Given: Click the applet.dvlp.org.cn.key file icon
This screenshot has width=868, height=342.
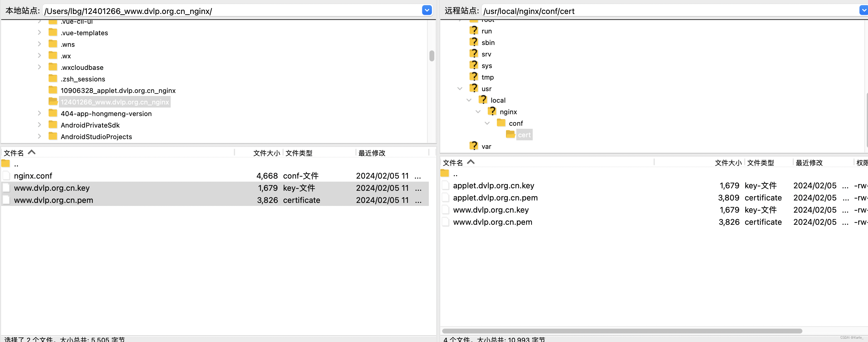Looking at the screenshot, I should coord(446,185).
